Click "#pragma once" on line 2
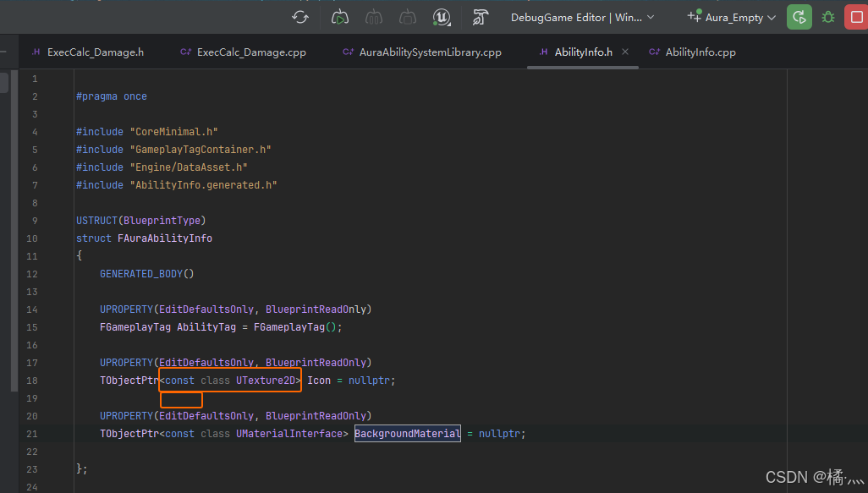 112,96
